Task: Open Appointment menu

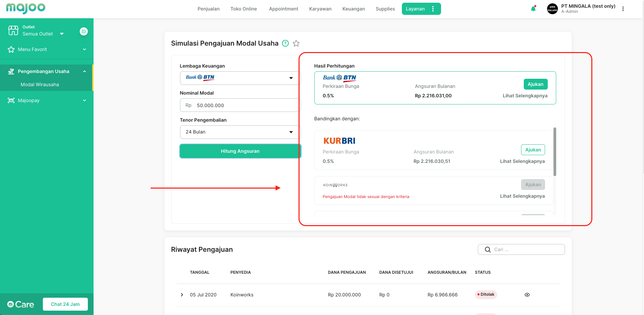Action: (284, 9)
